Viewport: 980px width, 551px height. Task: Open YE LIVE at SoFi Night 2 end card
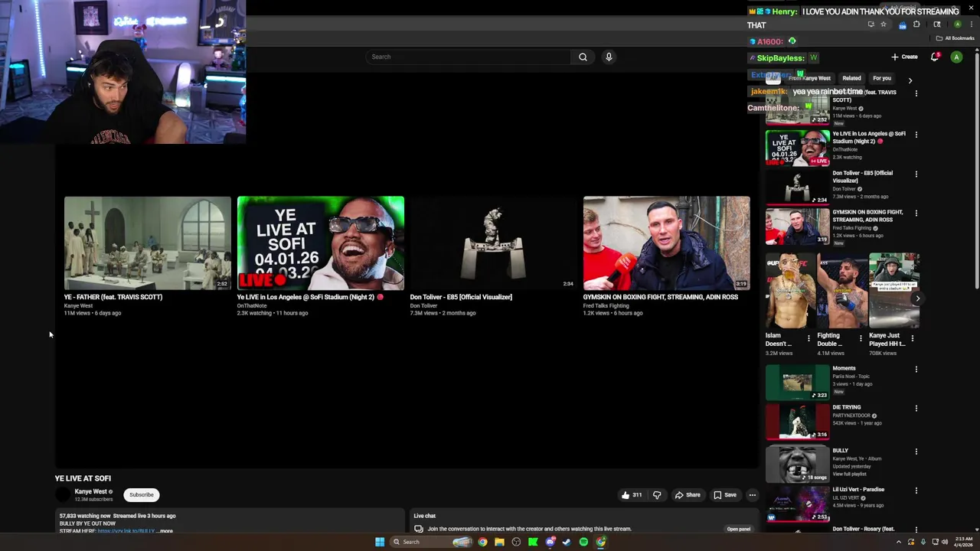pos(321,243)
